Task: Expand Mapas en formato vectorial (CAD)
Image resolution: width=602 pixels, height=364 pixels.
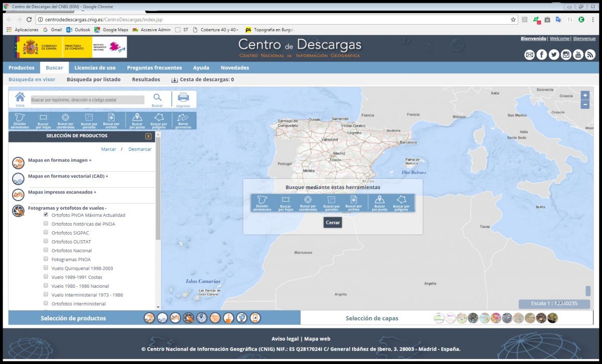Action: point(68,176)
